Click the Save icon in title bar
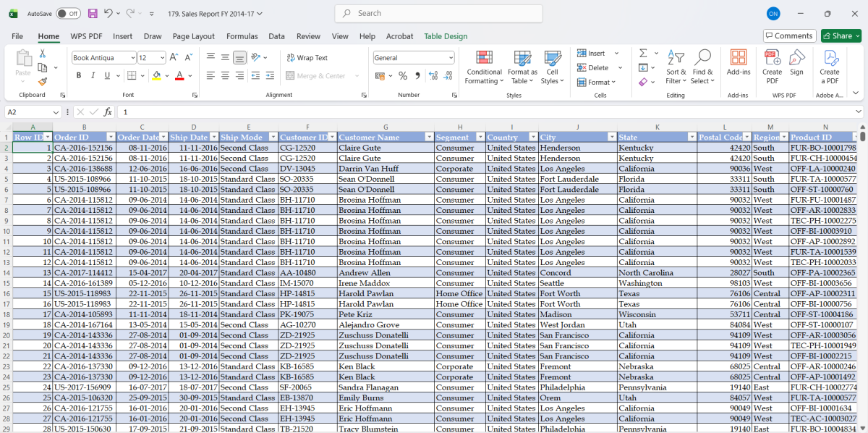Image resolution: width=868 pixels, height=433 pixels. (93, 14)
